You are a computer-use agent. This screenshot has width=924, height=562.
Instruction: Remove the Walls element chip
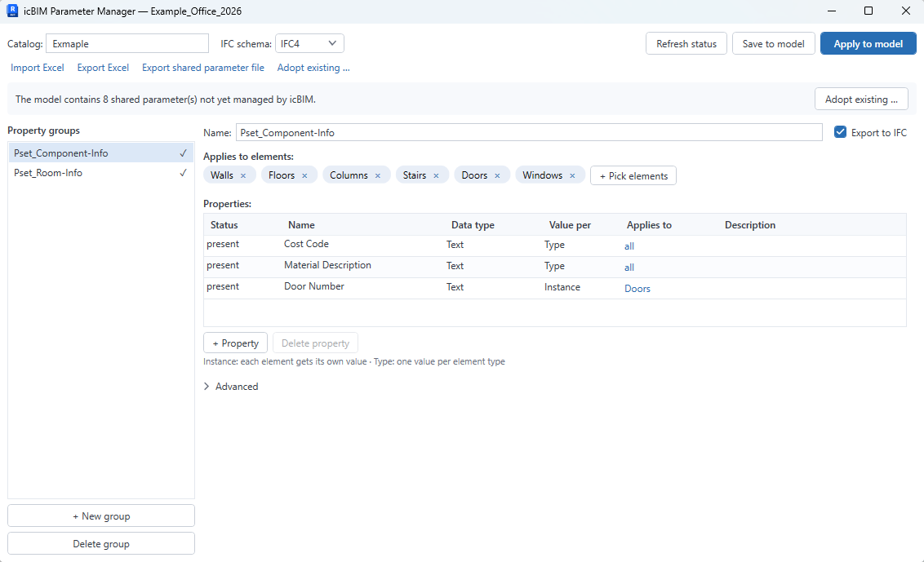[x=242, y=175]
